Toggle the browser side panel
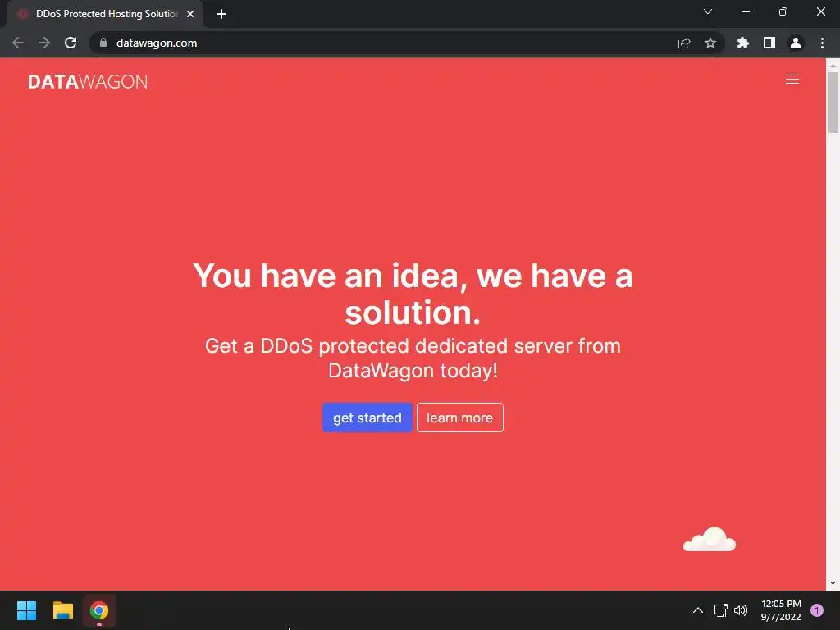840x630 pixels. click(x=769, y=43)
